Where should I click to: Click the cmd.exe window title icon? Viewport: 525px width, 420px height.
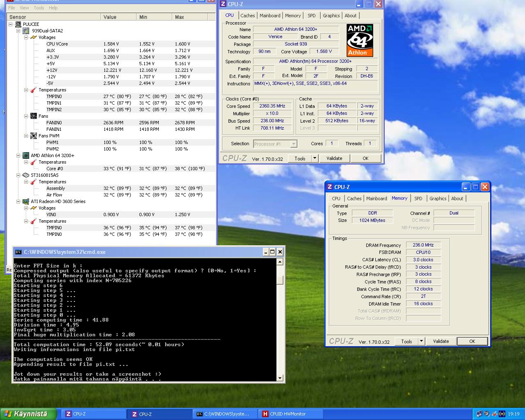pos(18,252)
